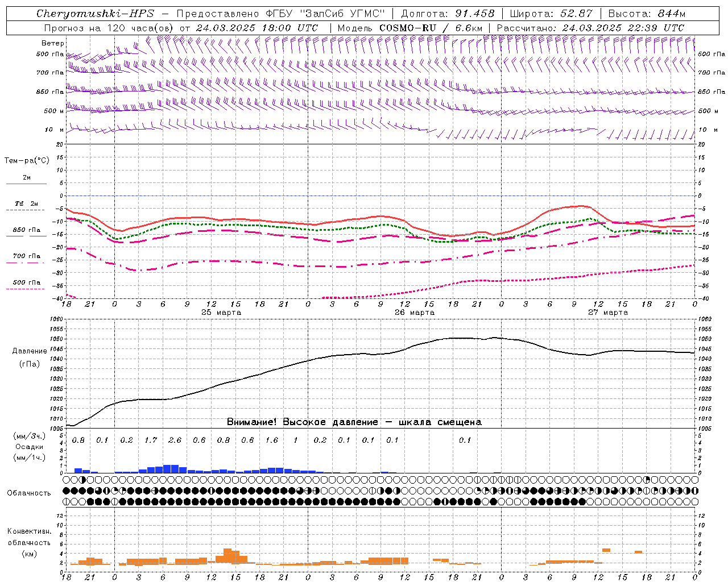Click the 27 марта date label
This screenshot has width=728, height=582.
608,313
